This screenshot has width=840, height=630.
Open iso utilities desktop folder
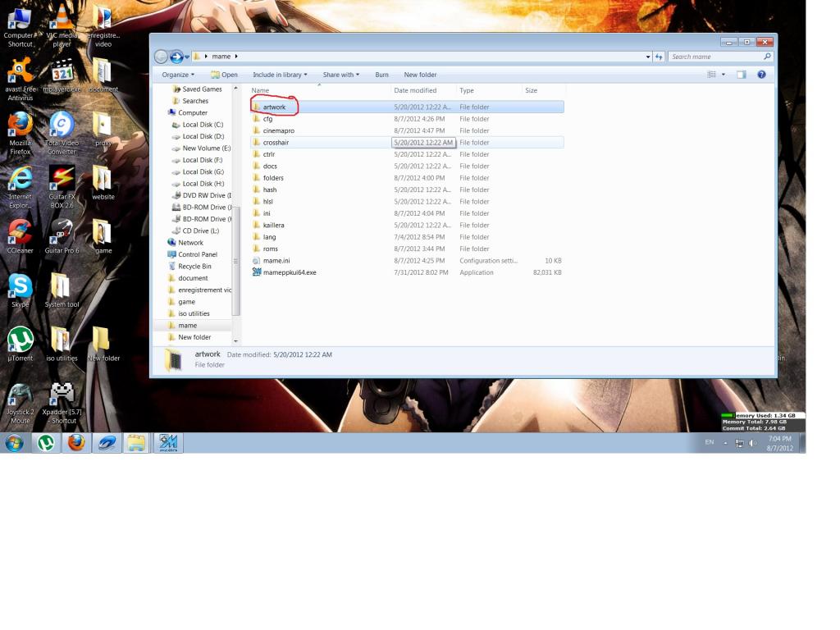[62, 344]
